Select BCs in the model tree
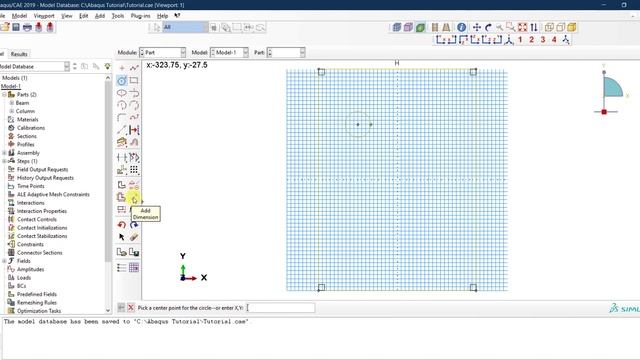Viewport: 640px width, 360px height. pyautogui.click(x=22, y=286)
